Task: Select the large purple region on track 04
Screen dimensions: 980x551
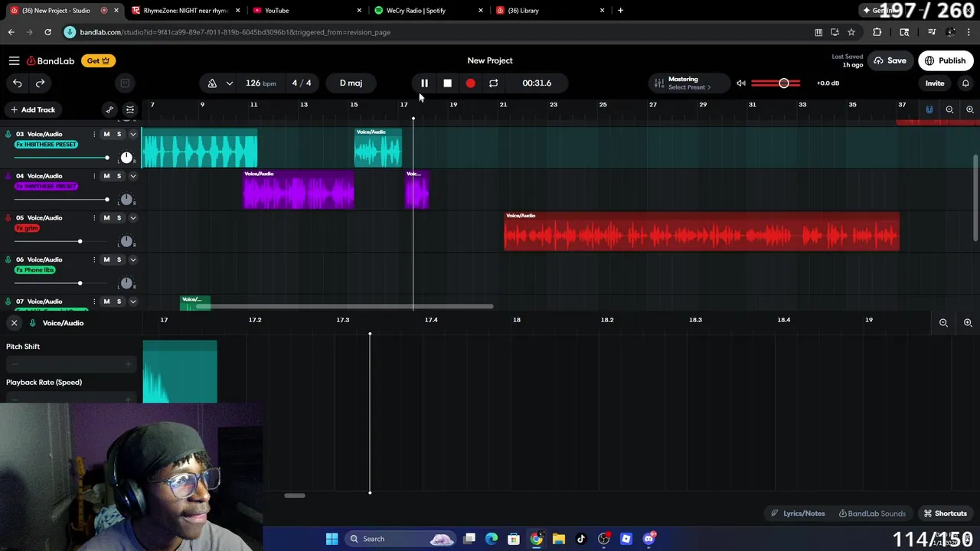Action: pyautogui.click(x=299, y=190)
